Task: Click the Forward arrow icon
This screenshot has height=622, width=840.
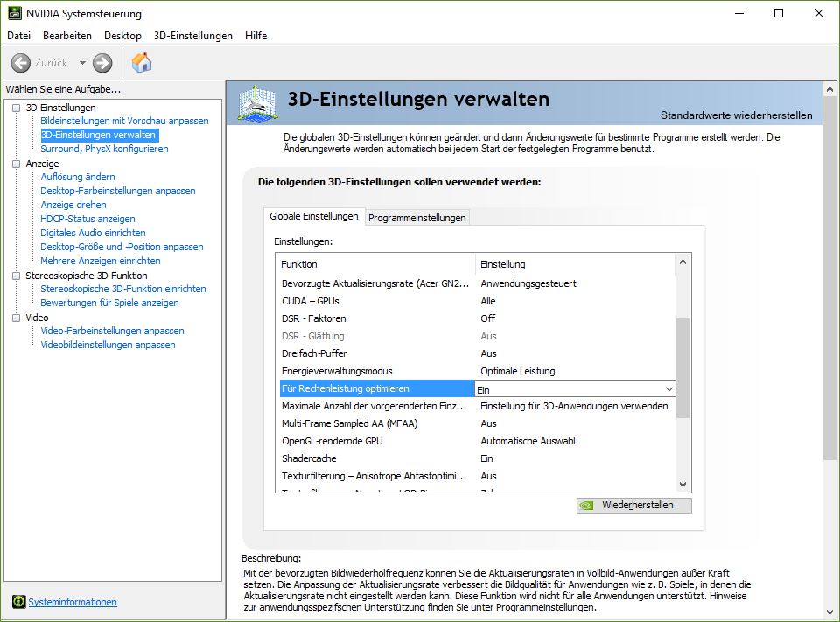Action: pyautogui.click(x=102, y=63)
